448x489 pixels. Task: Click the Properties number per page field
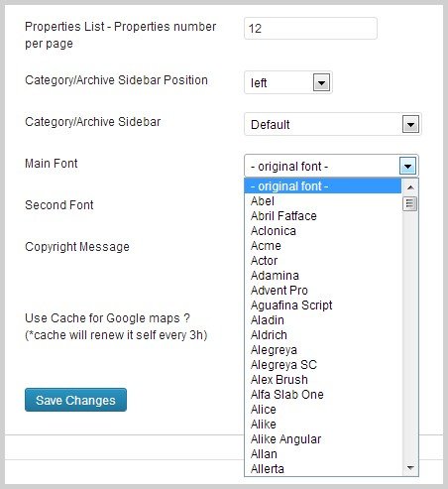click(310, 29)
